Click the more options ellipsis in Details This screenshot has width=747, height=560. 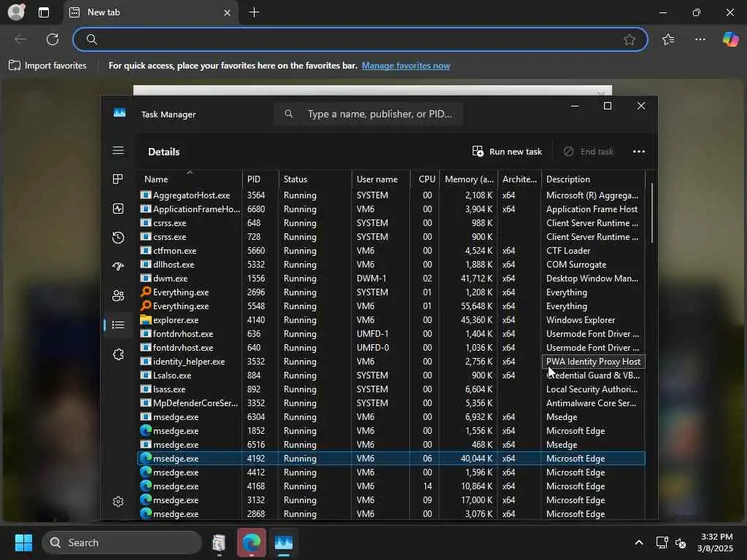[x=638, y=152]
